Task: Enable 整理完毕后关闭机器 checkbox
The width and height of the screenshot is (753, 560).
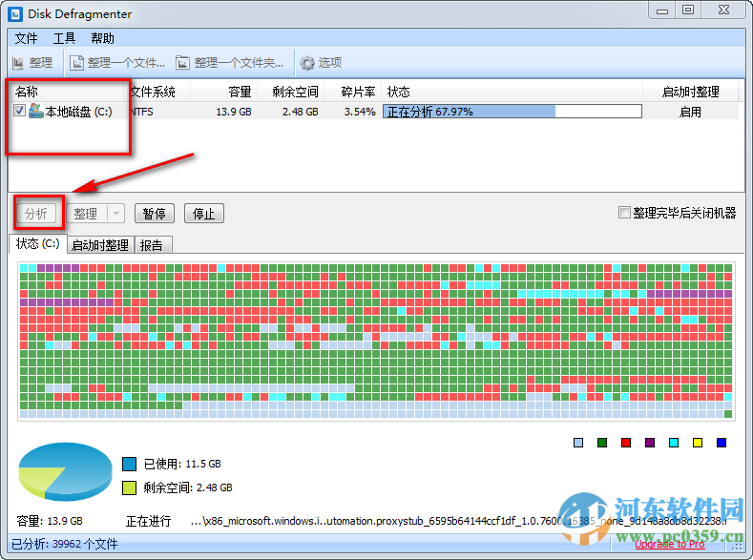Action: coord(624,213)
